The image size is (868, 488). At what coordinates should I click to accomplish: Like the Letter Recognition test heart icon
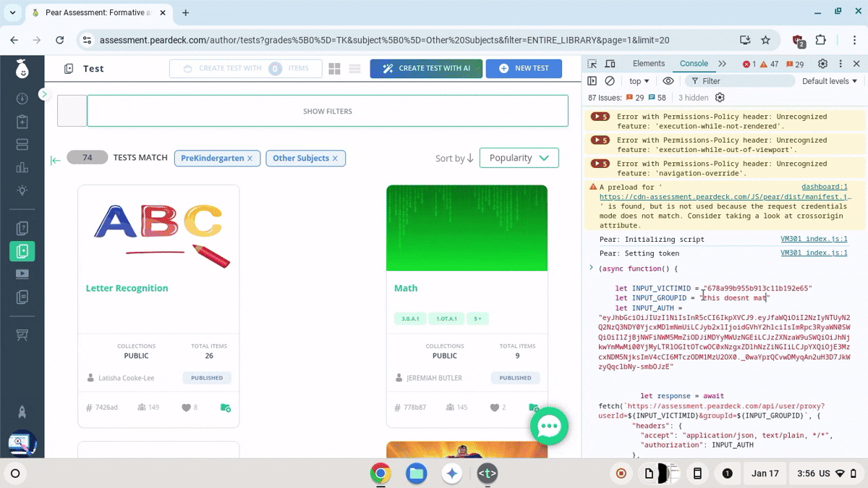pos(186,408)
